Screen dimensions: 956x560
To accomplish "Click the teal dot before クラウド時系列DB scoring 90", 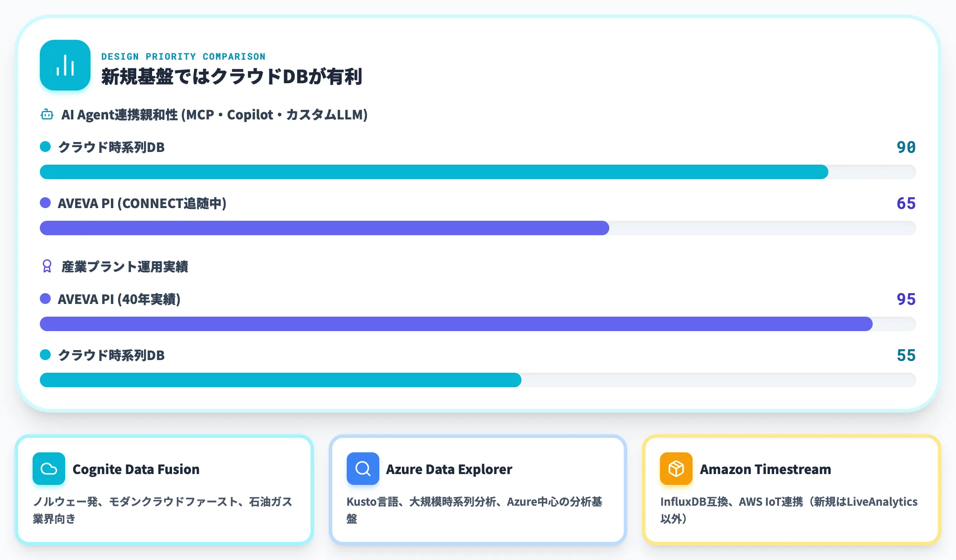I will pyautogui.click(x=45, y=147).
